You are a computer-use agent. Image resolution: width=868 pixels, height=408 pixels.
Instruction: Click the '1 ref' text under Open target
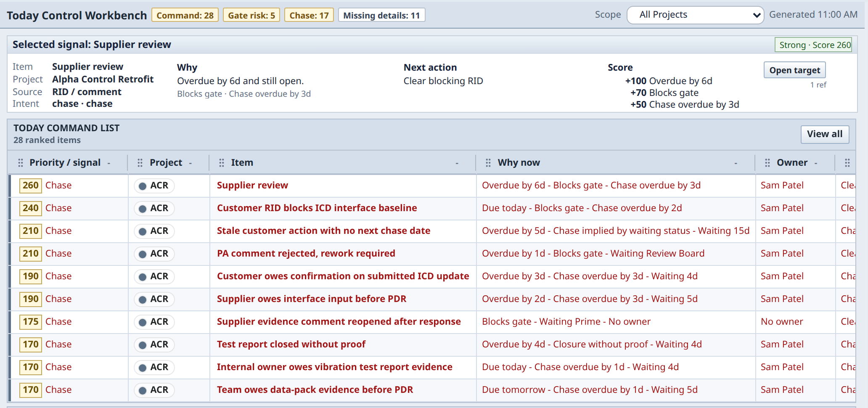[818, 85]
